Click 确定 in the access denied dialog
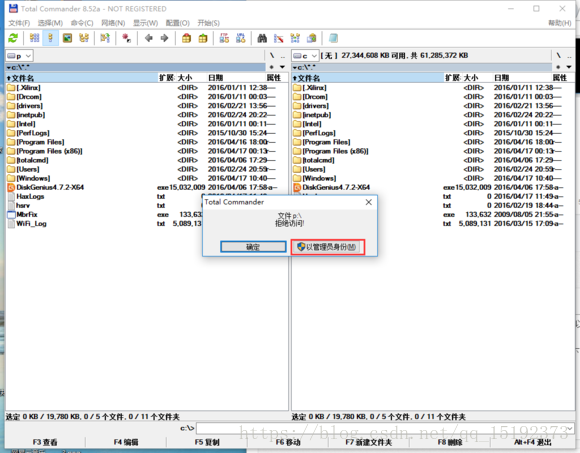Screen dimensions: 580x453 (x=253, y=247)
